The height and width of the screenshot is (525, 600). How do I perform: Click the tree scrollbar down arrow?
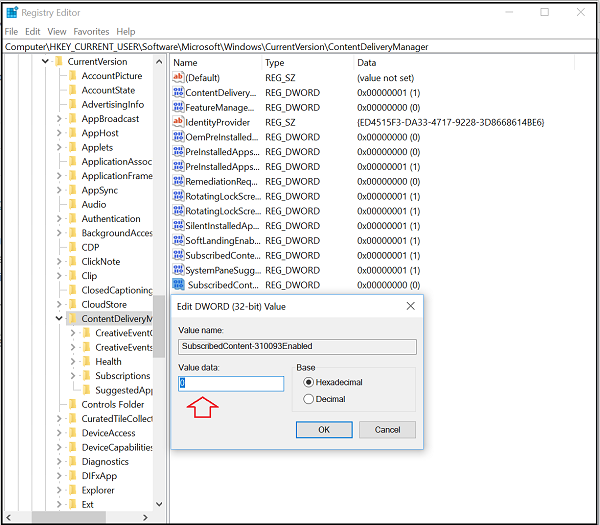(159, 504)
